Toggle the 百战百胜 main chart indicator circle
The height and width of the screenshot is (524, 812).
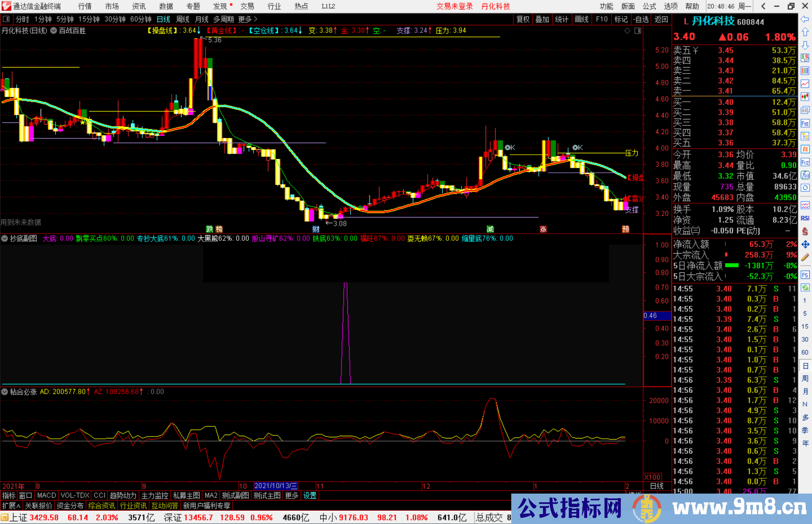54,31
